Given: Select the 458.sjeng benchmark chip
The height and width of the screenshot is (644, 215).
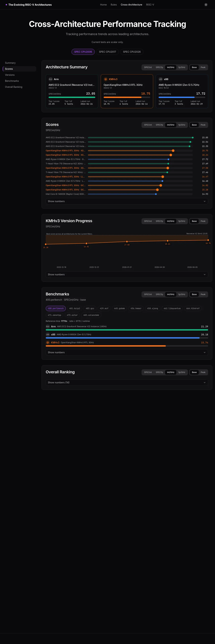Looking at the screenshot, I should pyautogui.click(x=152, y=308).
